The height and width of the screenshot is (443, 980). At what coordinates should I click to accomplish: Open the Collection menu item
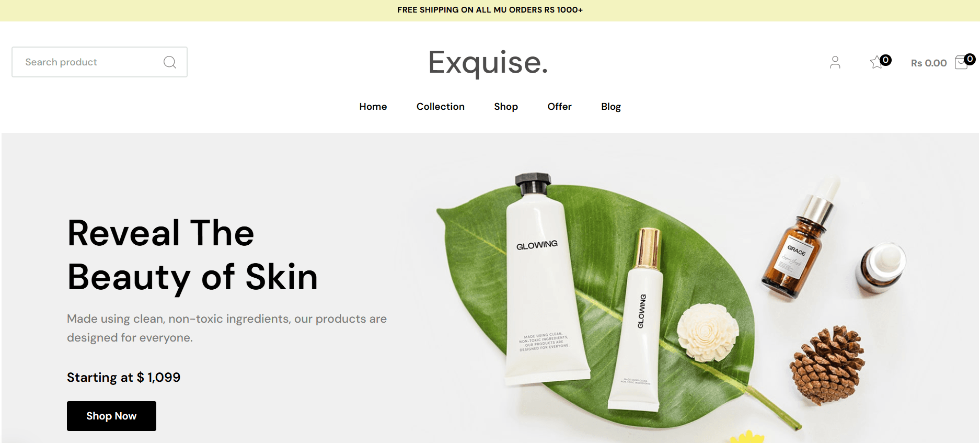pyautogui.click(x=441, y=107)
